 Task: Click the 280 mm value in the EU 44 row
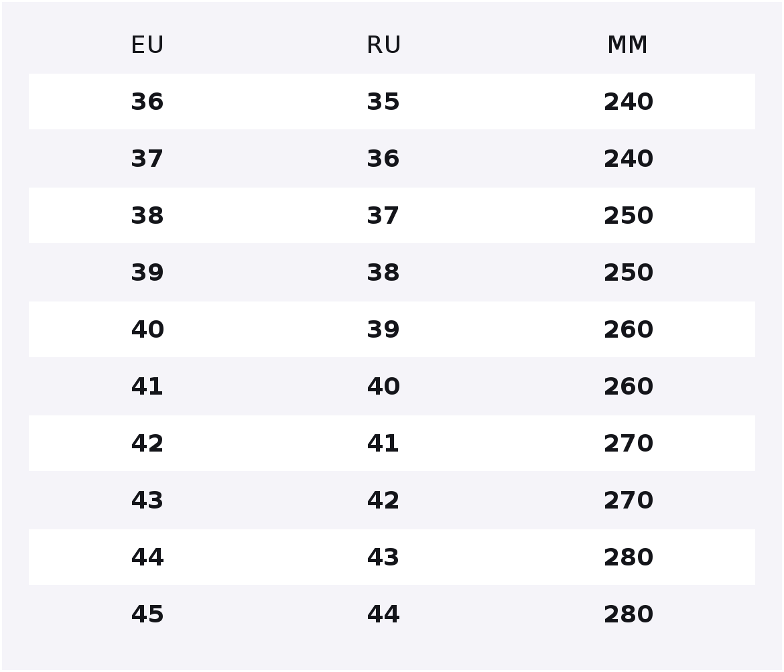pos(629,557)
